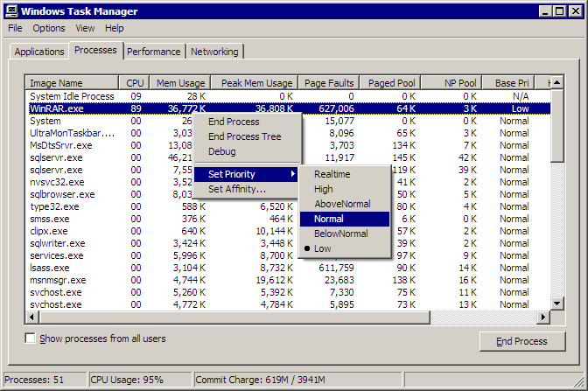Choose End Process Tree from context menu
Viewport: 588px width, 391px height.
[246, 136]
